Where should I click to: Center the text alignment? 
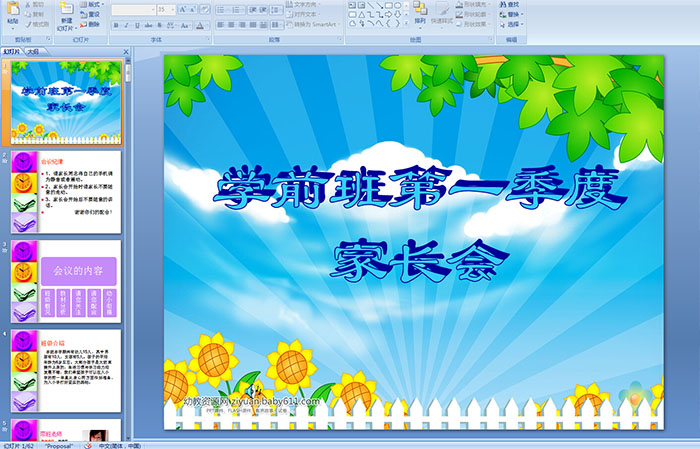(231, 25)
